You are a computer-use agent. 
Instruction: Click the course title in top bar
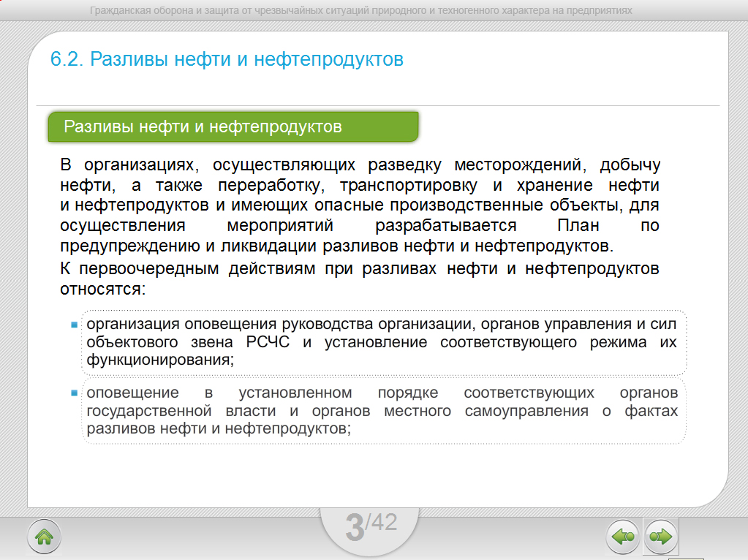[360, 11]
